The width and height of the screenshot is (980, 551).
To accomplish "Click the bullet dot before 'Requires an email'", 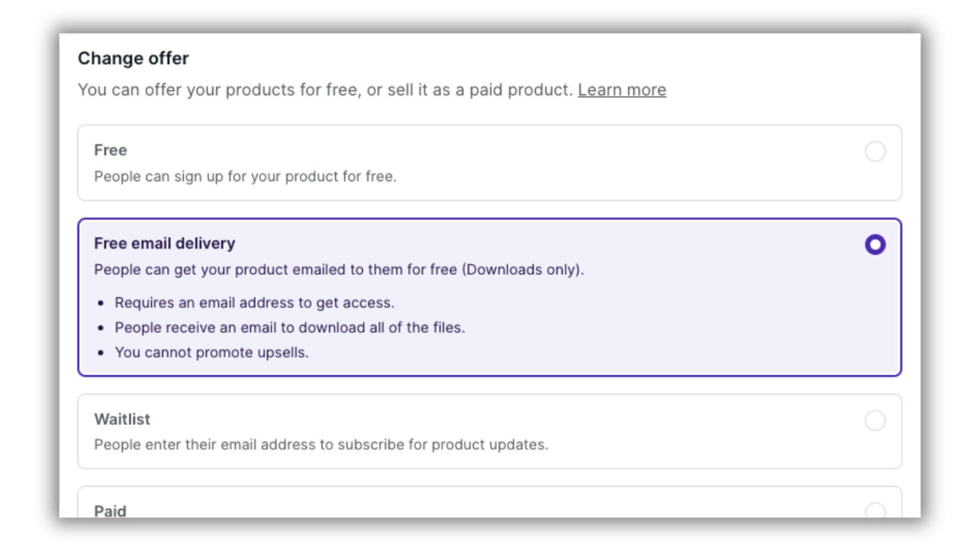I will [x=101, y=303].
